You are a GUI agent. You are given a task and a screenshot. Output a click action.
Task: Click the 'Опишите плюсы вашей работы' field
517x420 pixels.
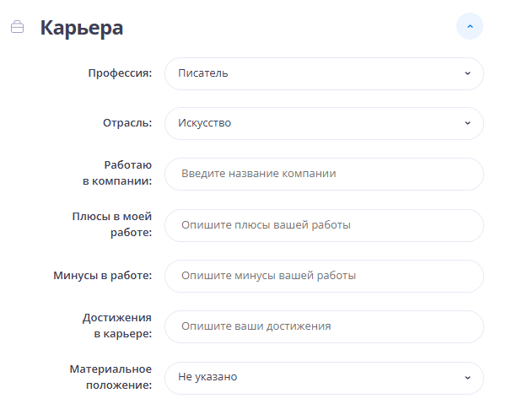pyautogui.click(x=324, y=225)
